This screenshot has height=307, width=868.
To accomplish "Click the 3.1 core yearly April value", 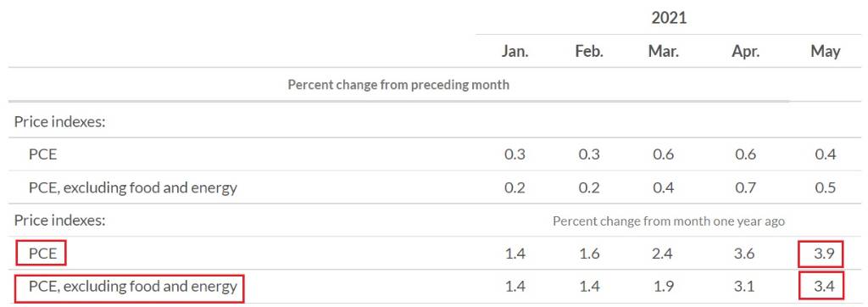I will (746, 287).
